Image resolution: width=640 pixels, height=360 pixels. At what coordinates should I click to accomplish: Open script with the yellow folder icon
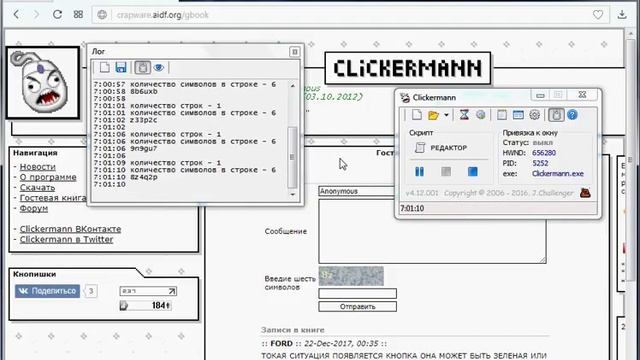tap(433, 115)
